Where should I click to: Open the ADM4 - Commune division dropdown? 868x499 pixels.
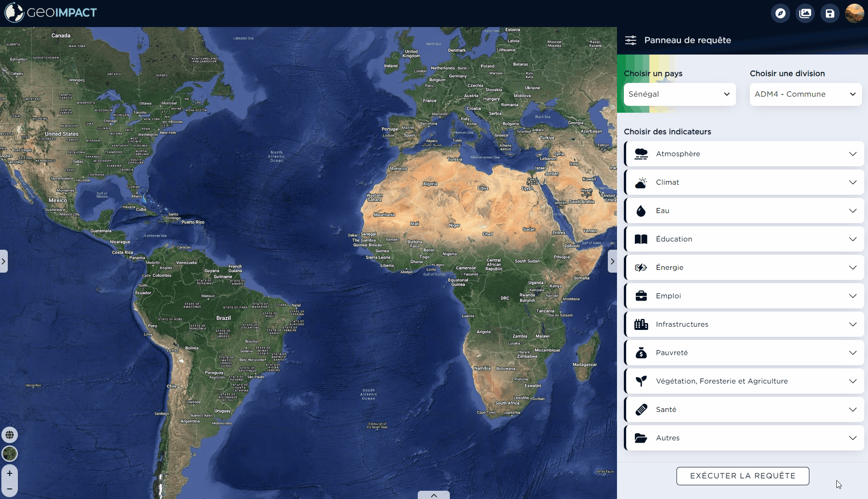(805, 94)
